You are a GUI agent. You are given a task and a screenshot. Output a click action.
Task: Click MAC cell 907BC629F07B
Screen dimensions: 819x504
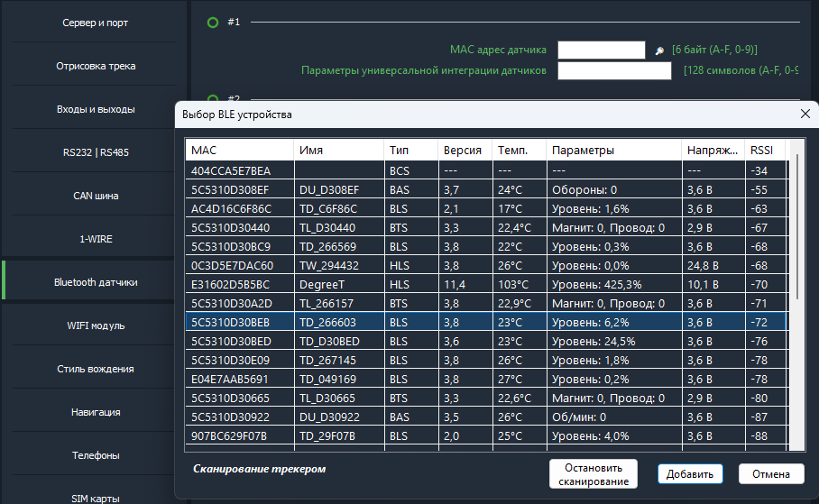[240, 436]
